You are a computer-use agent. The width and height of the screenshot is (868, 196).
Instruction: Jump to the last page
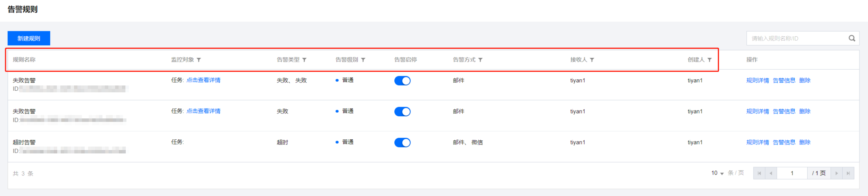click(x=848, y=173)
